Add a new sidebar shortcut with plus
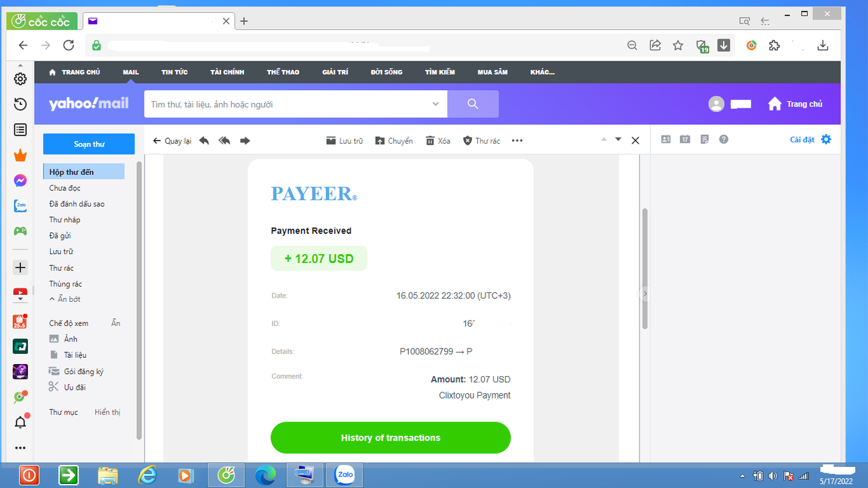The image size is (868, 488). pyautogui.click(x=20, y=268)
